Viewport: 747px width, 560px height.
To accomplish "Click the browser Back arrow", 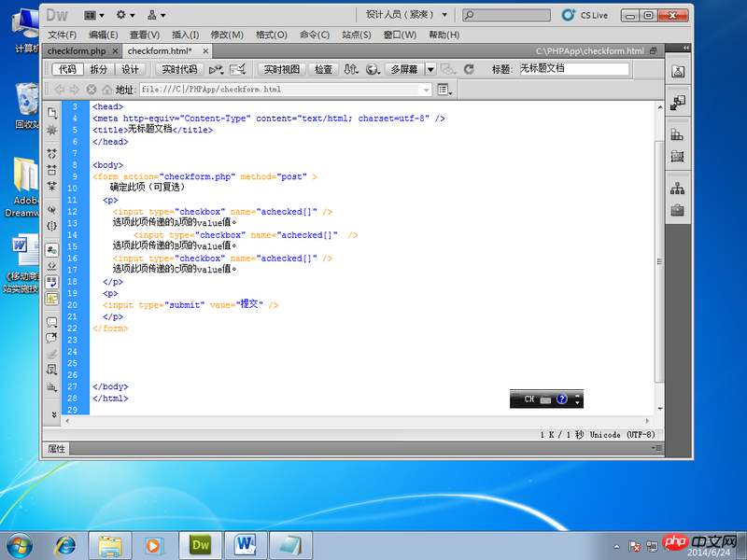I will tap(60, 90).
